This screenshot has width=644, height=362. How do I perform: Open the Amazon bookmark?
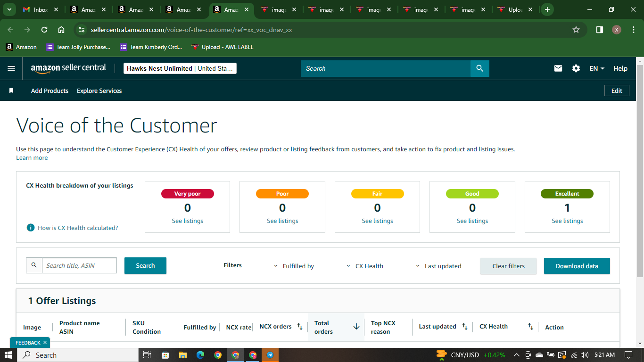click(x=21, y=47)
